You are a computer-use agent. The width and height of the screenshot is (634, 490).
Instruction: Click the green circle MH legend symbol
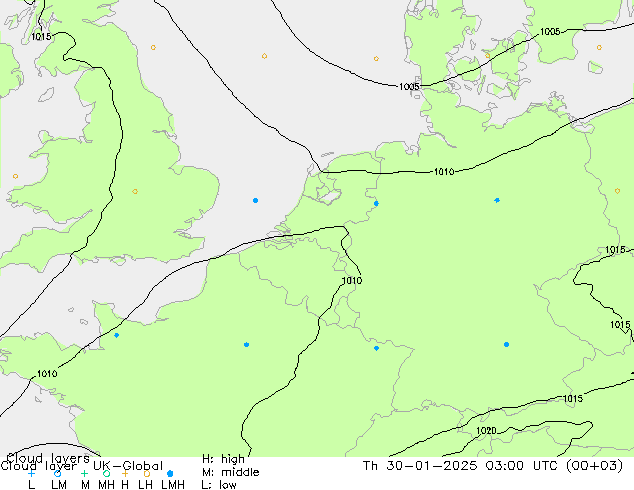[x=106, y=473]
